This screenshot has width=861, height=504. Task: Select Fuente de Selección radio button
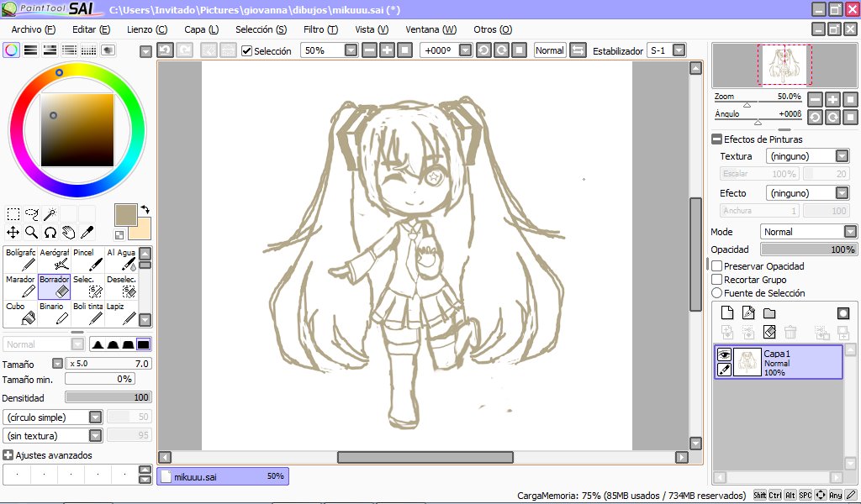coord(716,293)
